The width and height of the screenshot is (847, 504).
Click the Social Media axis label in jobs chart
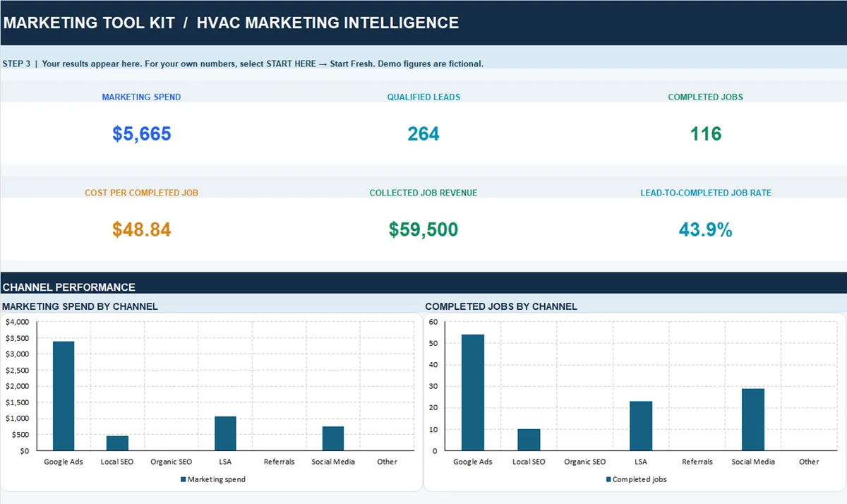point(753,462)
